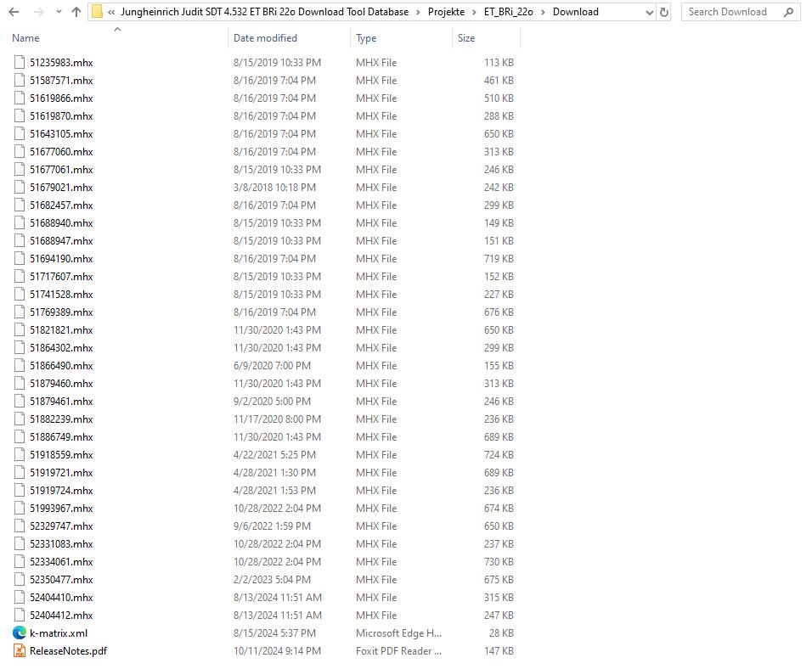
Task: Expand the chevron after ET_BRi_22o breadcrumb
Action: click(543, 12)
